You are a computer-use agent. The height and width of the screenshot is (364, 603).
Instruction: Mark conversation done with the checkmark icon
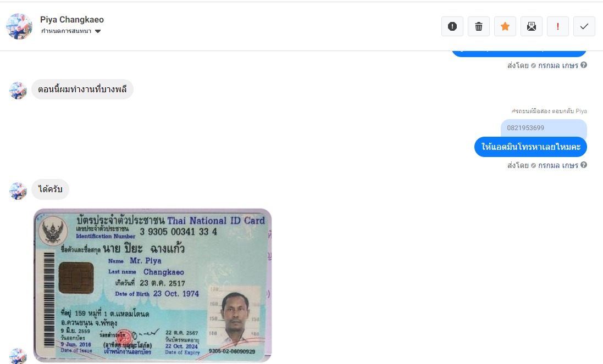[584, 26]
